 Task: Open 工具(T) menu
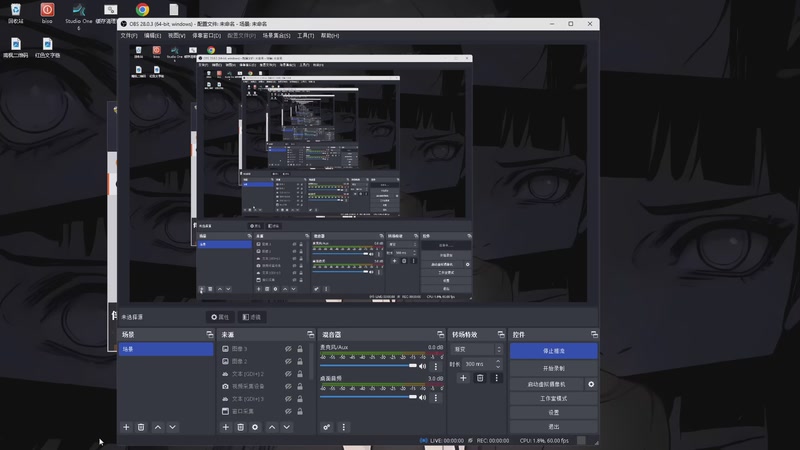pos(306,36)
